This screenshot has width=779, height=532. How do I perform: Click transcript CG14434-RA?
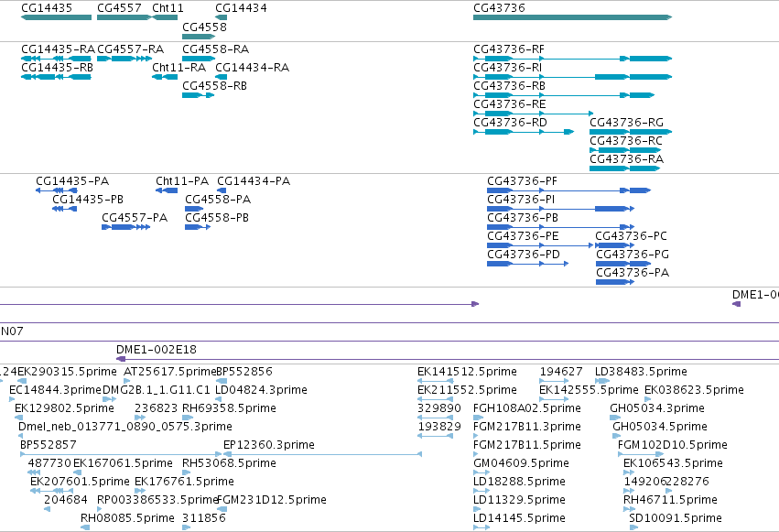coord(222,77)
